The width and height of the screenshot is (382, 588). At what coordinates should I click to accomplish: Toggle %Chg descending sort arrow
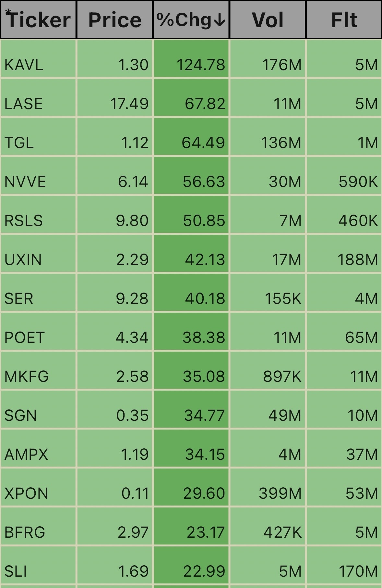pyautogui.click(x=220, y=20)
